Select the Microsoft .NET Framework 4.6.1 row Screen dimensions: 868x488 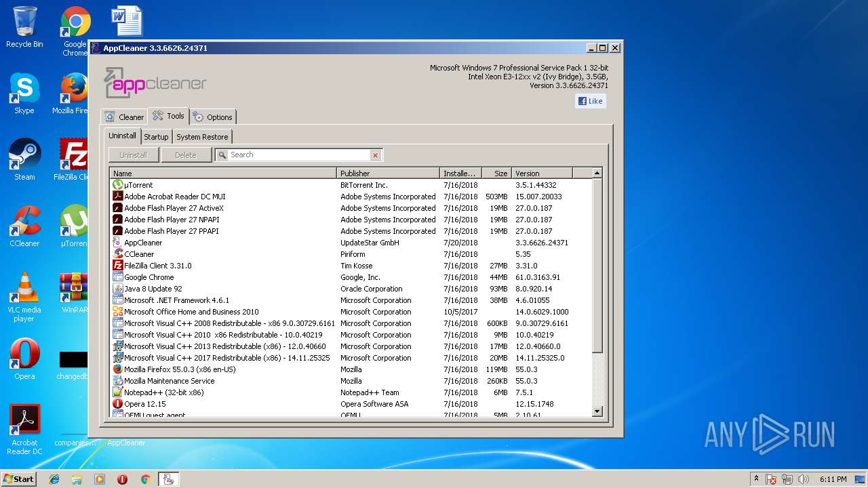(351, 300)
